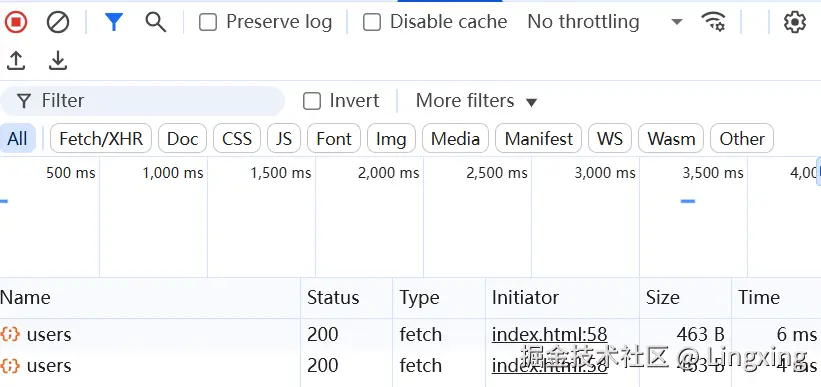Sort by Time column header

coord(776,297)
